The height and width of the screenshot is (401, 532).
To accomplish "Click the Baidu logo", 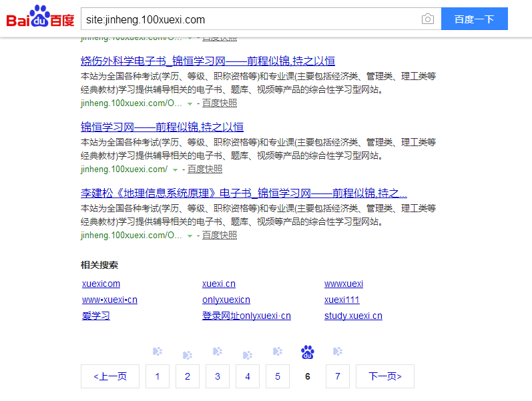I will point(40,16).
